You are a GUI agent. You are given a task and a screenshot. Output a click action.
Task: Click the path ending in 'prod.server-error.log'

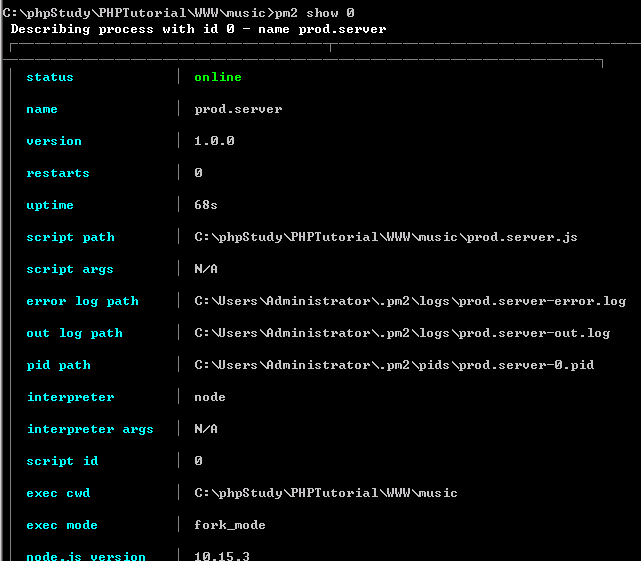click(410, 301)
